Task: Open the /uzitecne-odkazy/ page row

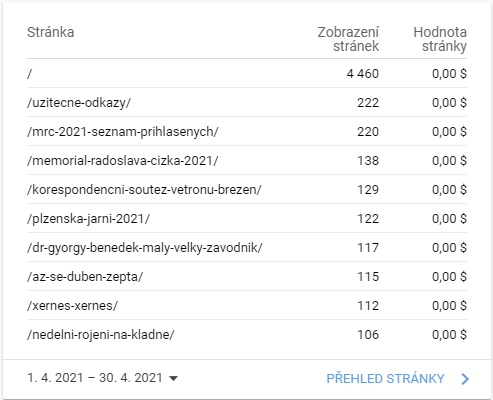Action: click(x=247, y=102)
